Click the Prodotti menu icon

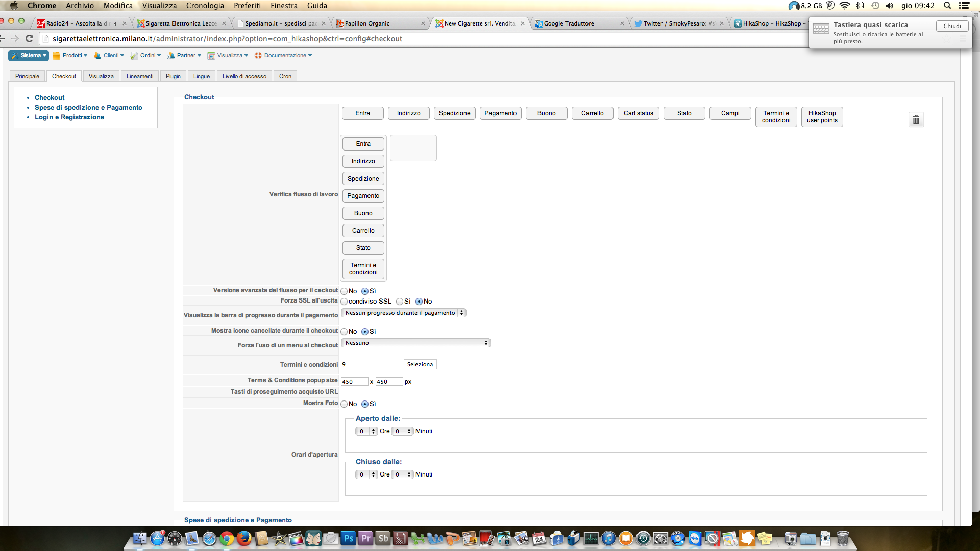[57, 56]
